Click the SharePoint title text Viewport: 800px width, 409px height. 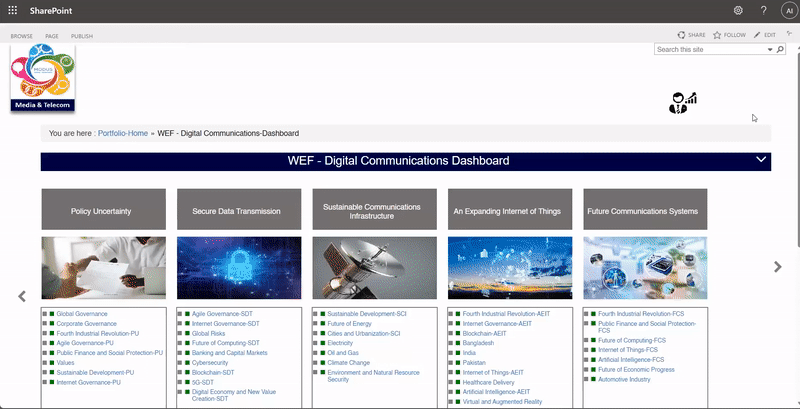[51, 11]
